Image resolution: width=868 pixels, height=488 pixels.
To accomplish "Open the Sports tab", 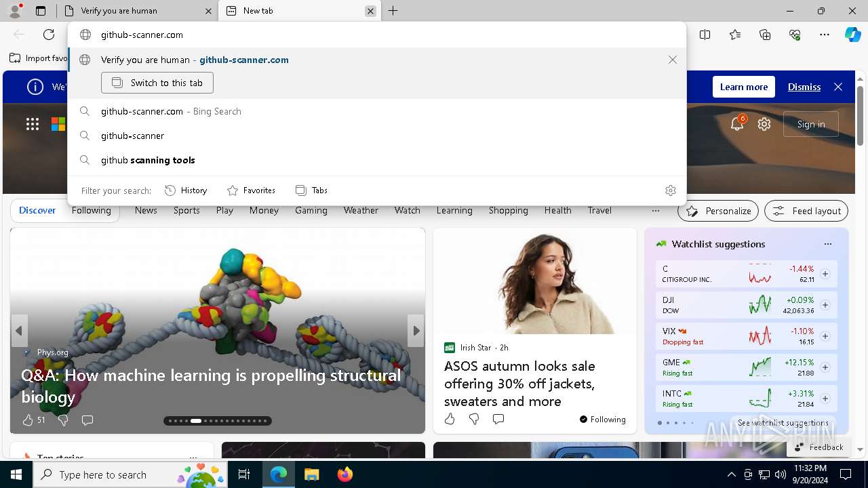I will (186, 210).
